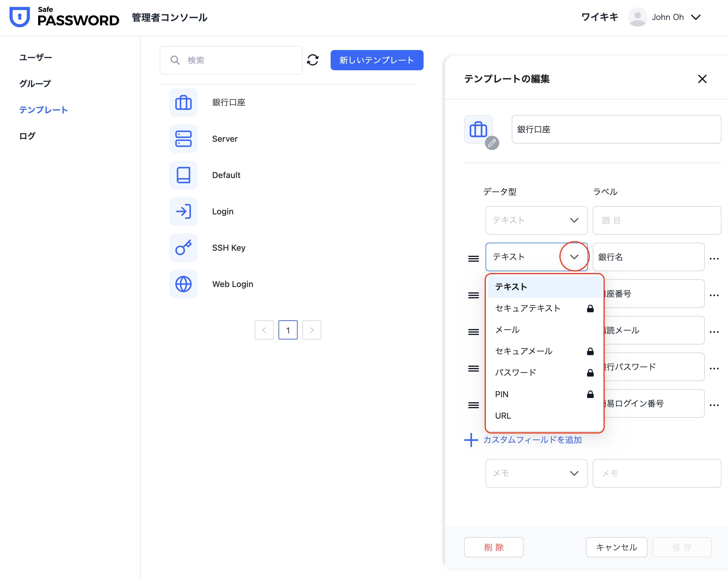This screenshot has width=728, height=580.
Task: Expand the メモ data type dropdown
Action: pyautogui.click(x=574, y=473)
